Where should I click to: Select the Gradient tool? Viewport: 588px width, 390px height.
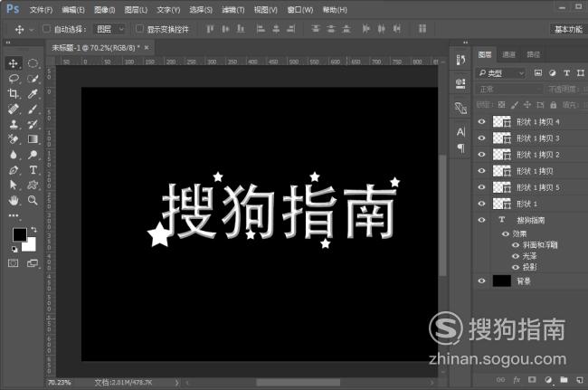(x=33, y=139)
